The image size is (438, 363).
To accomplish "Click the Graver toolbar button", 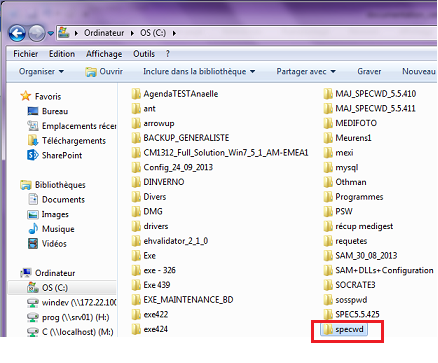I will (369, 71).
